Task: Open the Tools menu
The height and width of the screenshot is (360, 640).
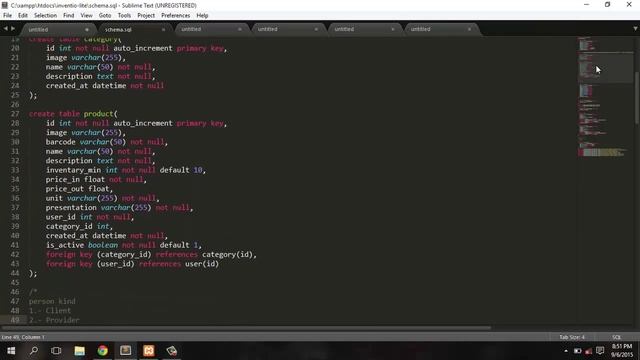Action: 124,16
